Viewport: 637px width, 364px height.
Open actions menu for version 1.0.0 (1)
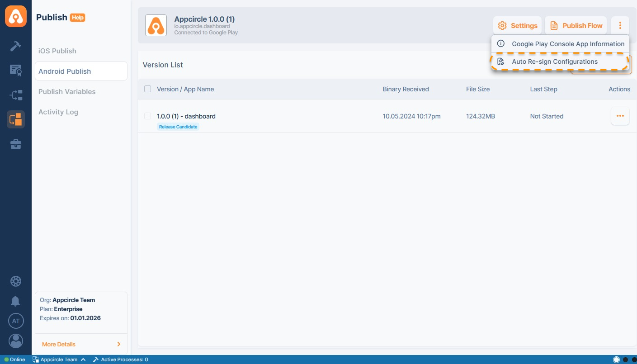(620, 116)
